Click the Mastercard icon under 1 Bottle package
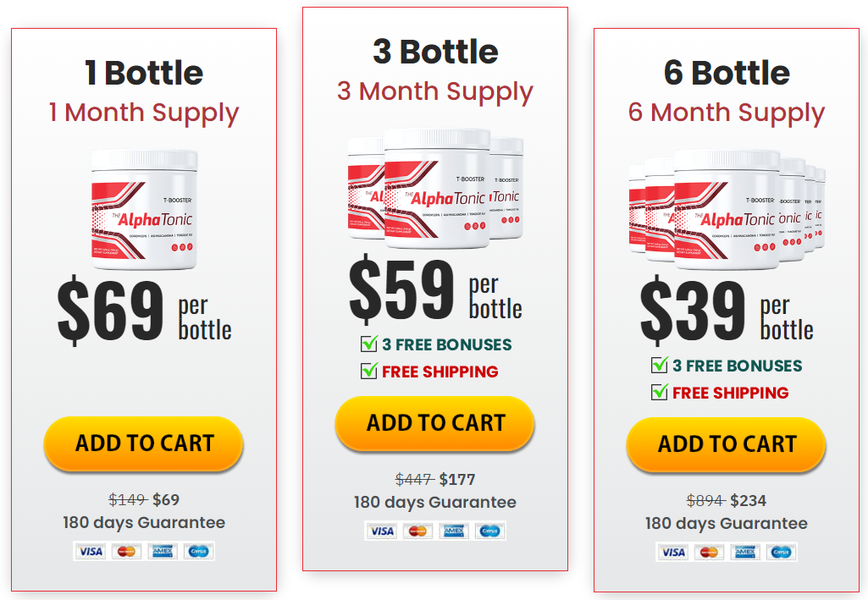This screenshot has width=868, height=600. click(x=125, y=551)
